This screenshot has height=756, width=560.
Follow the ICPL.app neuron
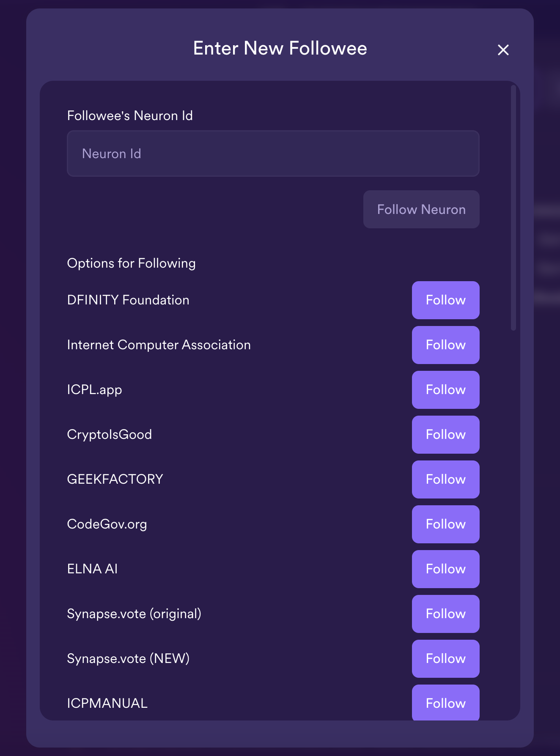[x=445, y=390]
